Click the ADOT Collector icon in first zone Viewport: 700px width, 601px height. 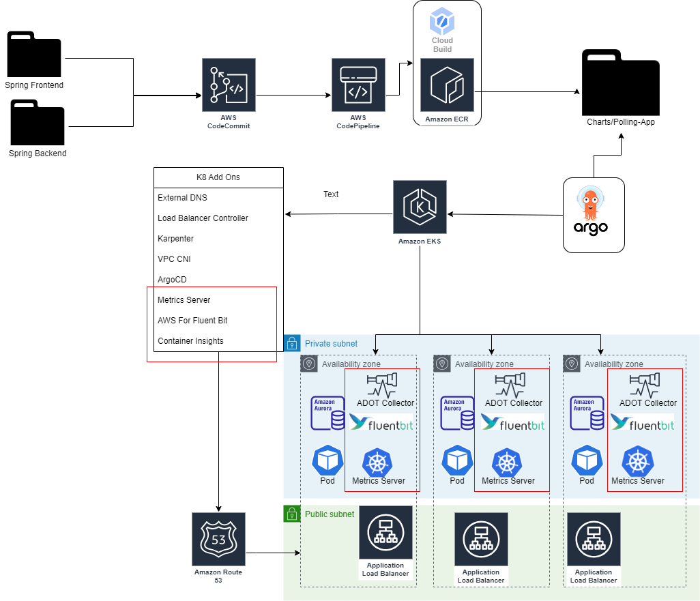[382, 385]
